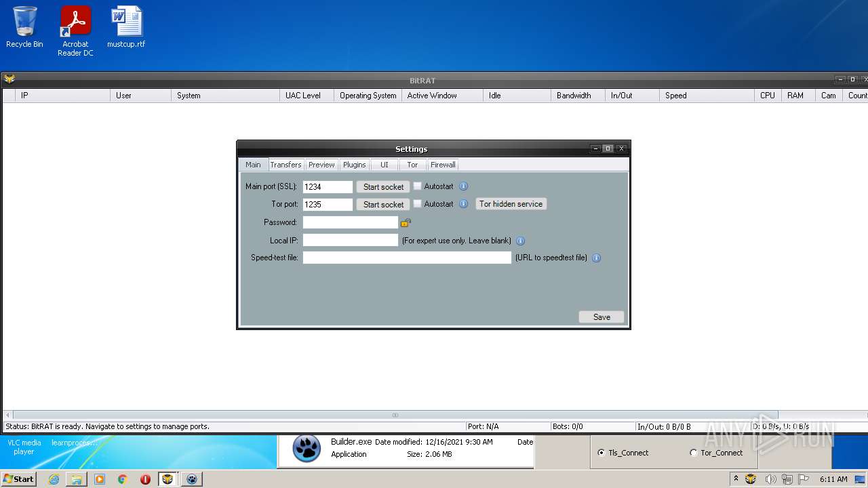Click the Action Center flag tray icon
Screen dimensions: 868x488
[804, 479]
